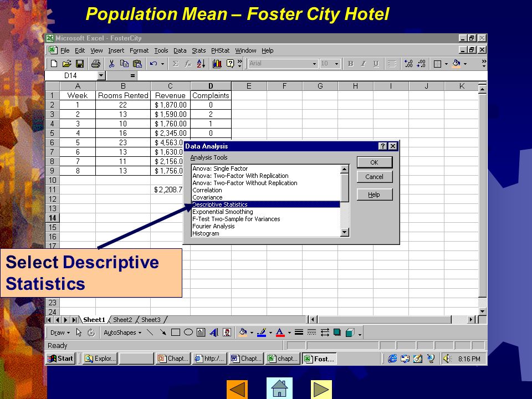Viewport: 532px width, 399px height.
Task: Launch the Chart Wizard icon
Action: pos(217,63)
